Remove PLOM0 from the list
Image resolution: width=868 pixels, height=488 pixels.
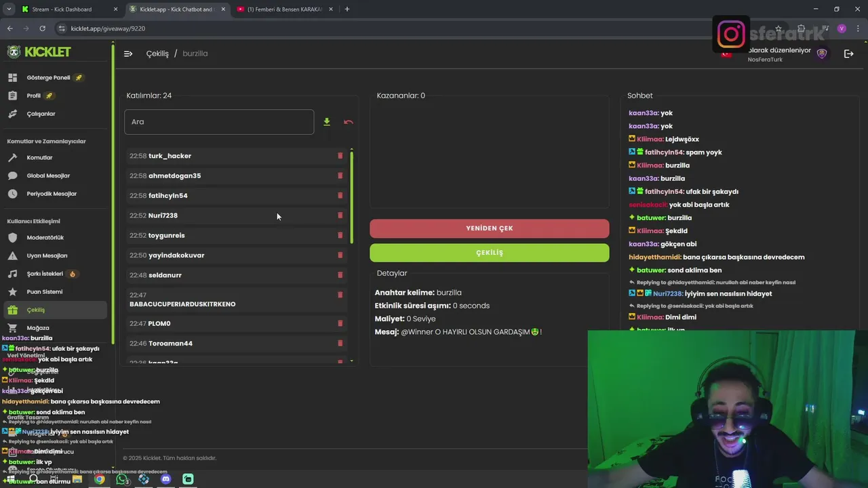point(340,323)
